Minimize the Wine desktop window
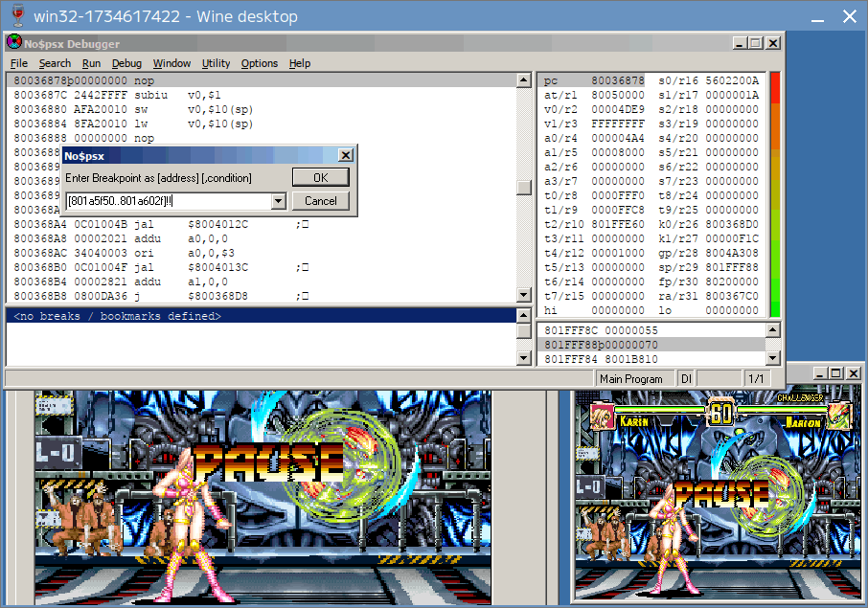Screen dimensions: 868x608 point(817,16)
